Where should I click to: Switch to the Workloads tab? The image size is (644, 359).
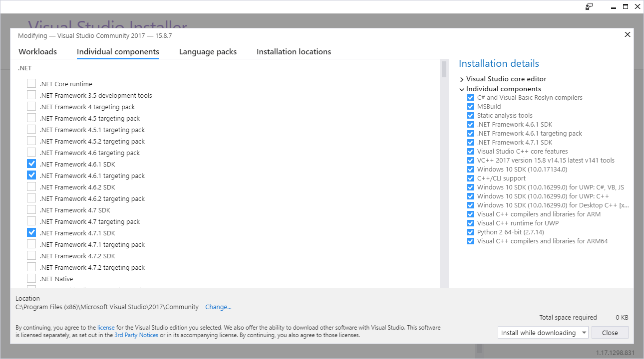[x=37, y=52]
